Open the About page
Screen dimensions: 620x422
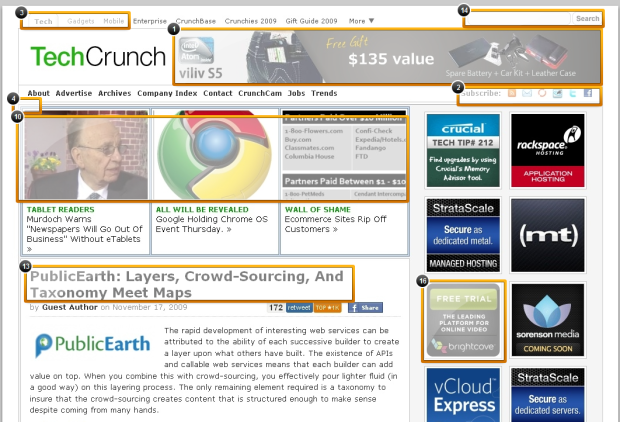click(x=38, y=93)
